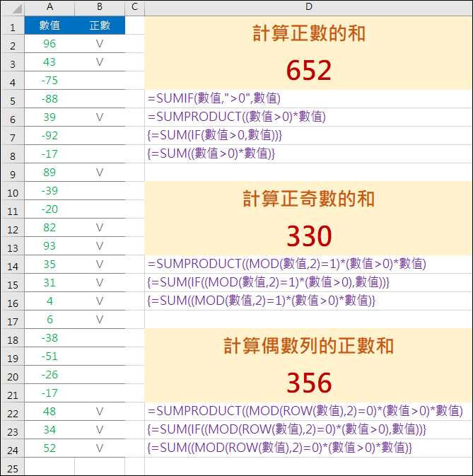Select row 25 header
The image size is (473, 476).
coord(13,468)
